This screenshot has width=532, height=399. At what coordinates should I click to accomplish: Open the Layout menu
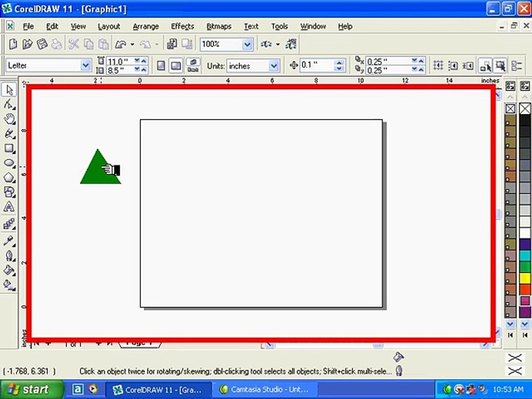pos(109,26)
